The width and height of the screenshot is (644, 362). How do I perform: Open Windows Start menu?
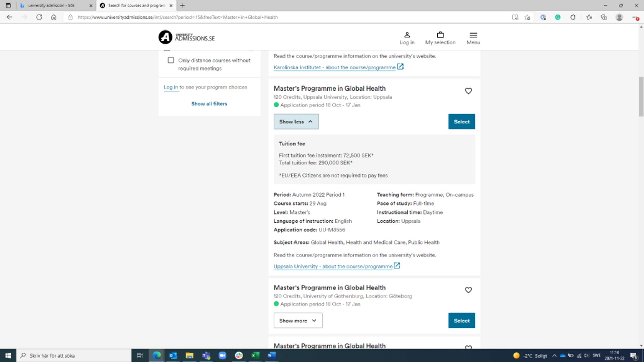pyautogui.click(x=8, y=355)
